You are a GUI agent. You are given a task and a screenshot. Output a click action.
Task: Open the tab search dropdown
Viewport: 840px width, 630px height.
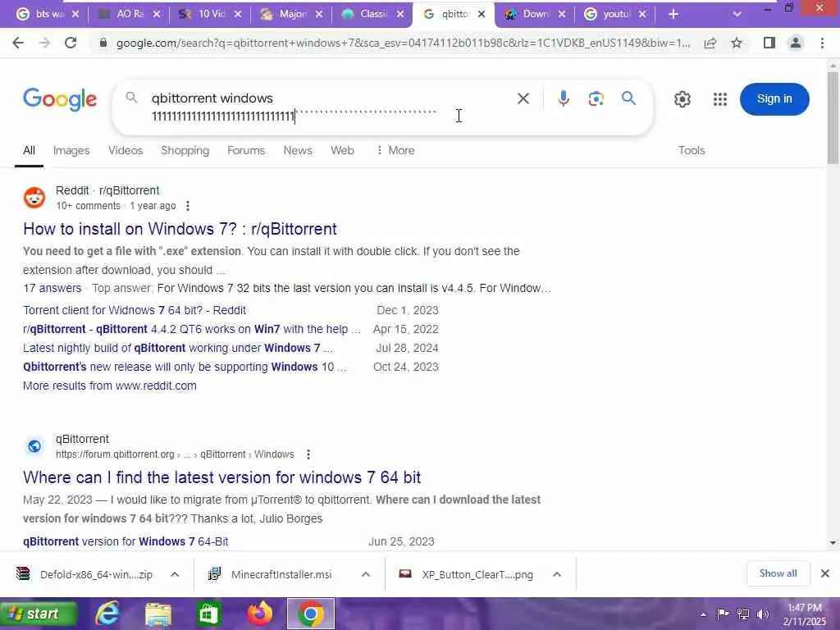coord(737,15)
